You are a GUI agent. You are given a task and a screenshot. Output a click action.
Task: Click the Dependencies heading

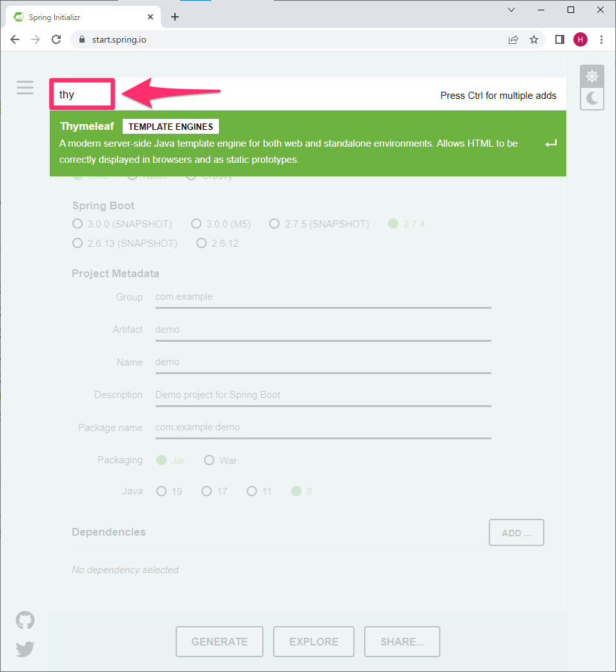pos(109,532)
